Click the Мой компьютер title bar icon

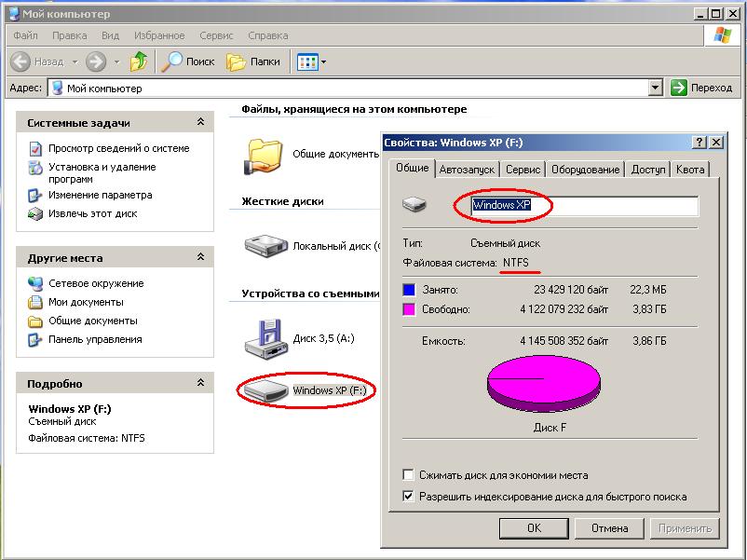point(15,14)
